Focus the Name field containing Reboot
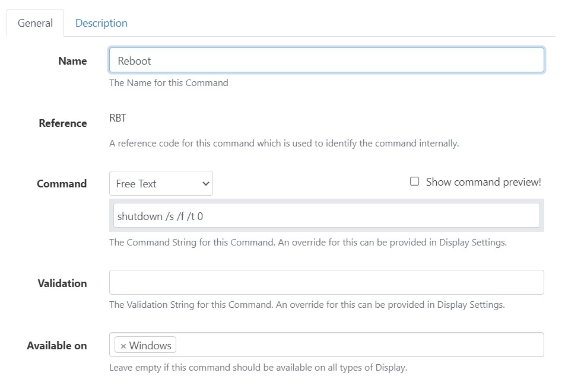The height and width of the screenshot is (392, 565). [326, 60]
